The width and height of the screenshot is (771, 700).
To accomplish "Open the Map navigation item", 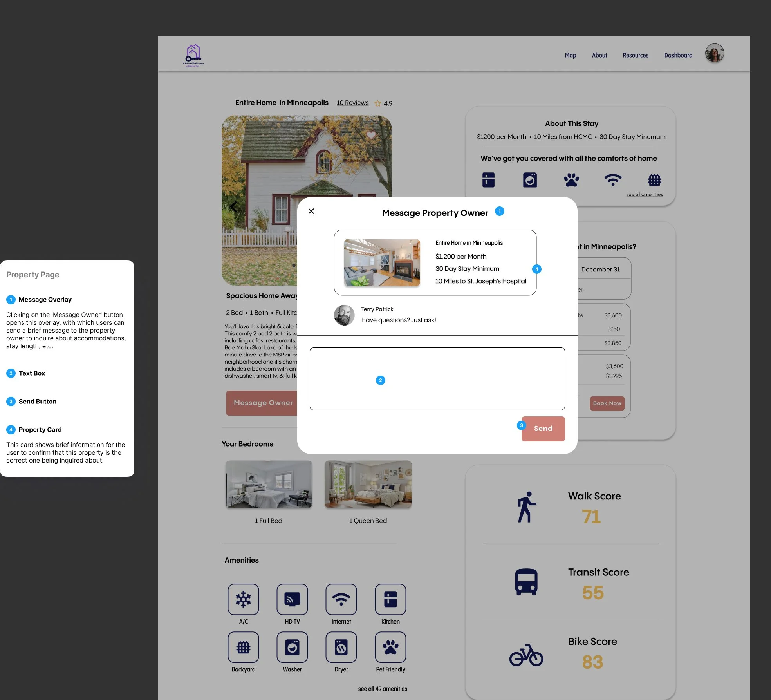I will tap(570, 55).
